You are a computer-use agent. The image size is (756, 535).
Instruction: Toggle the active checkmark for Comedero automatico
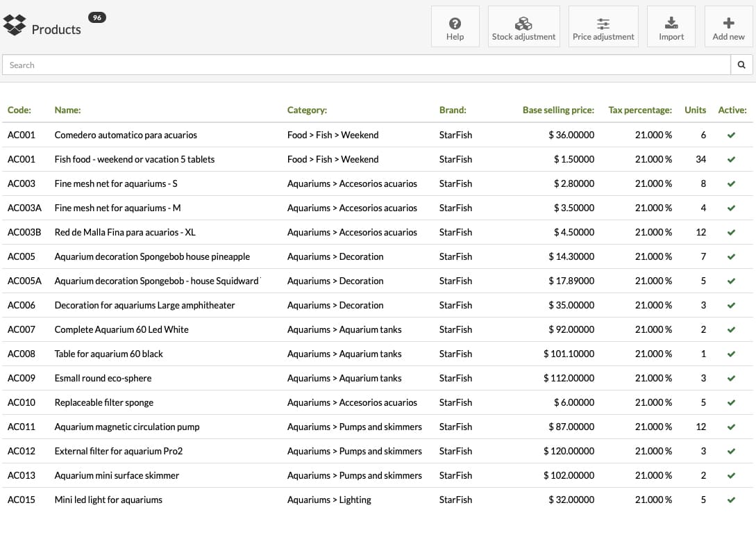[x=731, y=135]
